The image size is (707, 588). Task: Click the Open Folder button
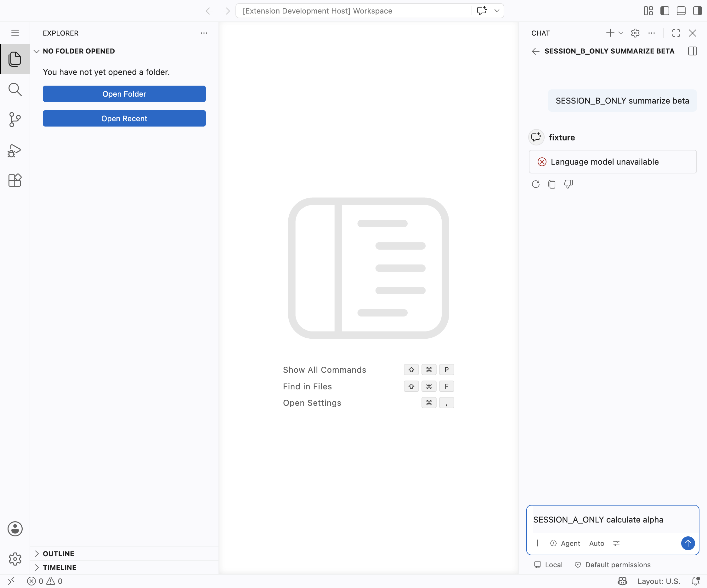[124, 94]
